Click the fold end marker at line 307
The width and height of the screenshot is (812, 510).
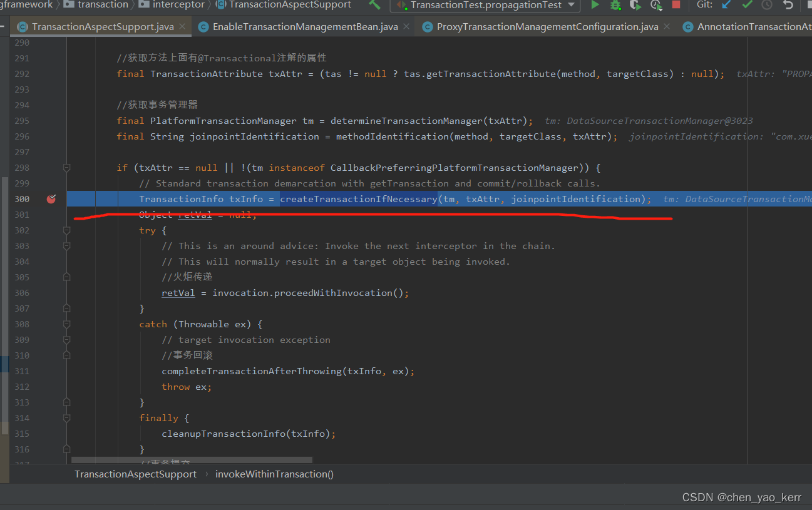66,309
